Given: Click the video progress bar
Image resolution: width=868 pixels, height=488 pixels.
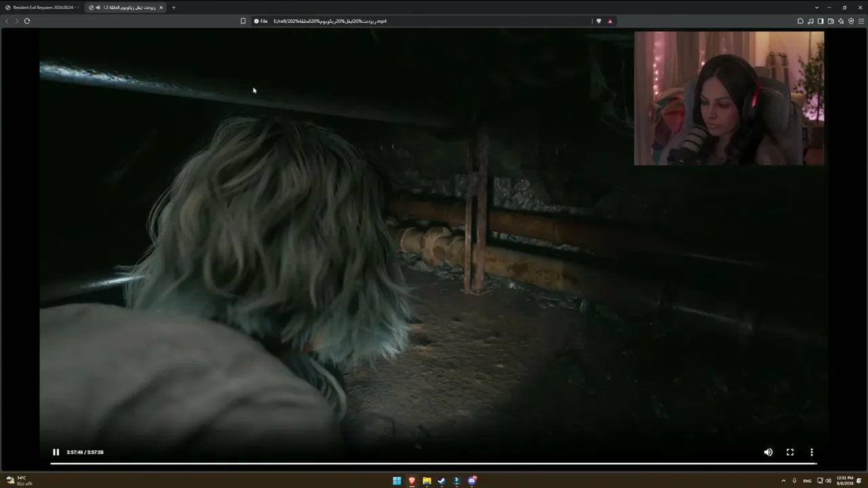Looking at the screenshot, I should pyautogui.click(x=433, y=464).
